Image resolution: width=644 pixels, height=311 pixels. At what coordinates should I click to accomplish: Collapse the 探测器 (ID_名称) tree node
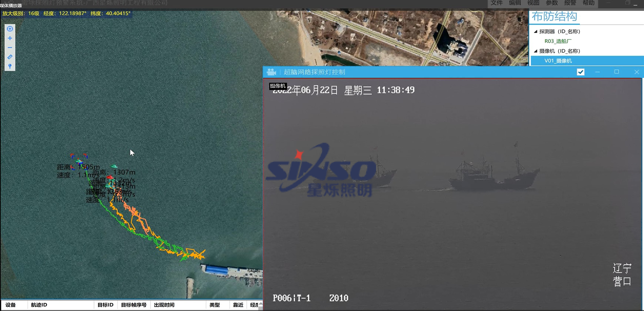[536, 32]
